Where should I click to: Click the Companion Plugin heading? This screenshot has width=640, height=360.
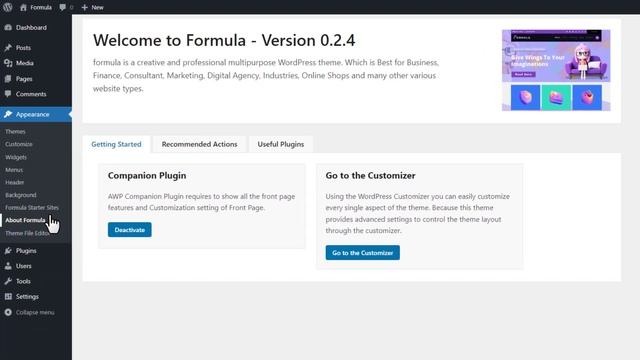pyautogui.click(x=147, y=176)
